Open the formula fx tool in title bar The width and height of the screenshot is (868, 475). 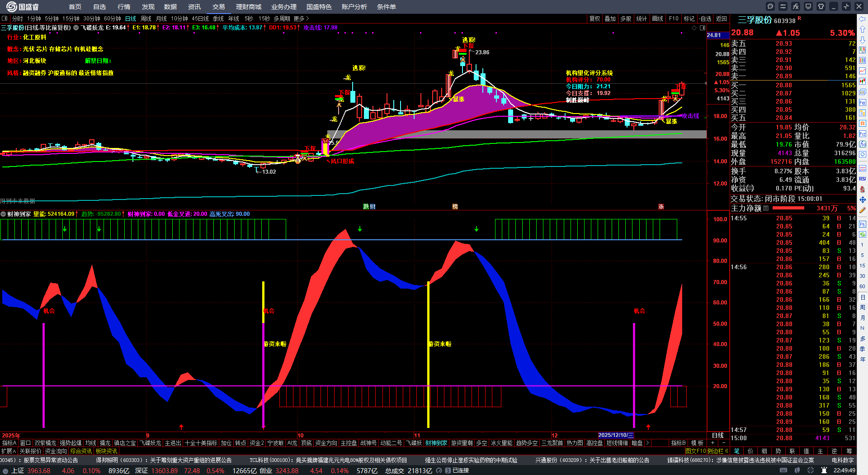(796, 6)
